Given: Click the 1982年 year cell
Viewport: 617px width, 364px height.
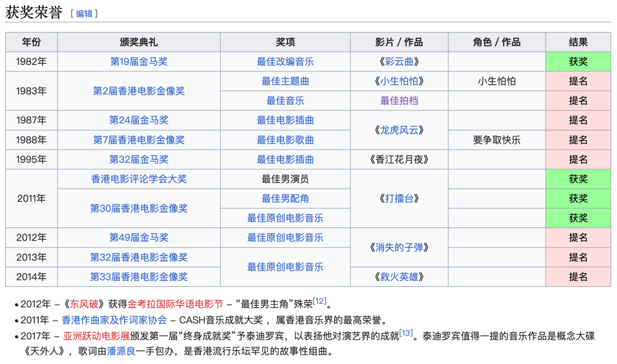Looking at the screenshot, I should tap(31, 62).
